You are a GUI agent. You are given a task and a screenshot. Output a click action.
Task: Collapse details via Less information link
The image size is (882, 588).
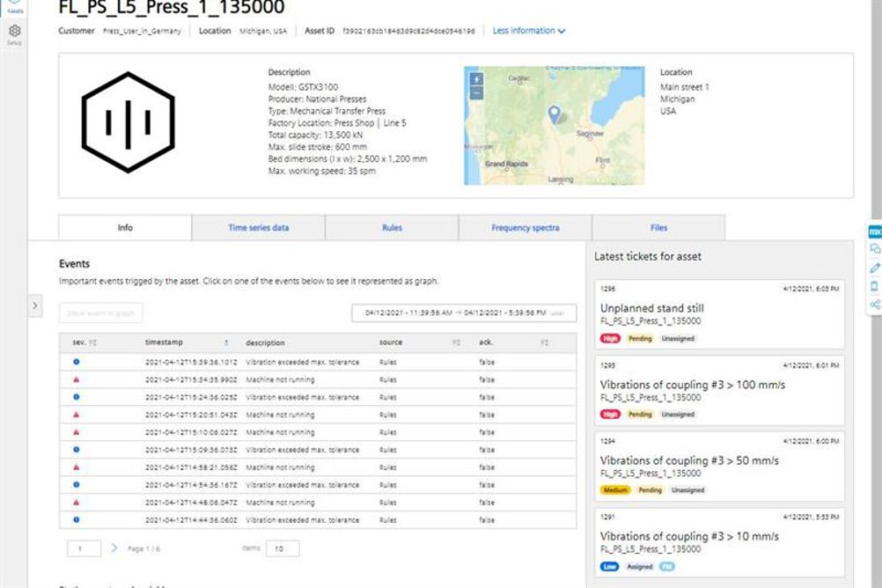529,31
